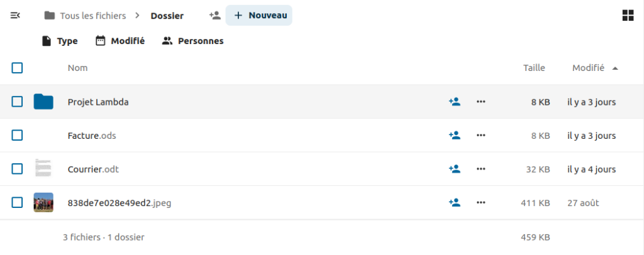Expand the Personnes filter dropdown
Image resolution: width=644 pixels, height=255 pixels.
click(192, 41)
